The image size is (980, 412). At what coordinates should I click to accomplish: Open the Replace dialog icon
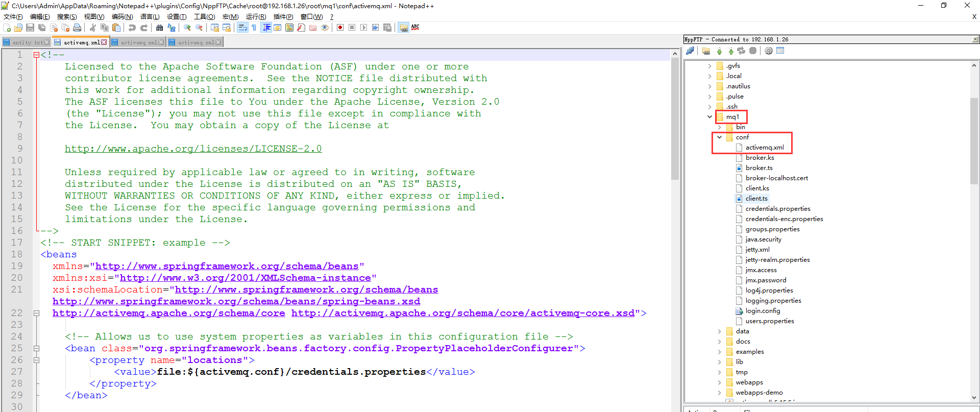[171, 28]
